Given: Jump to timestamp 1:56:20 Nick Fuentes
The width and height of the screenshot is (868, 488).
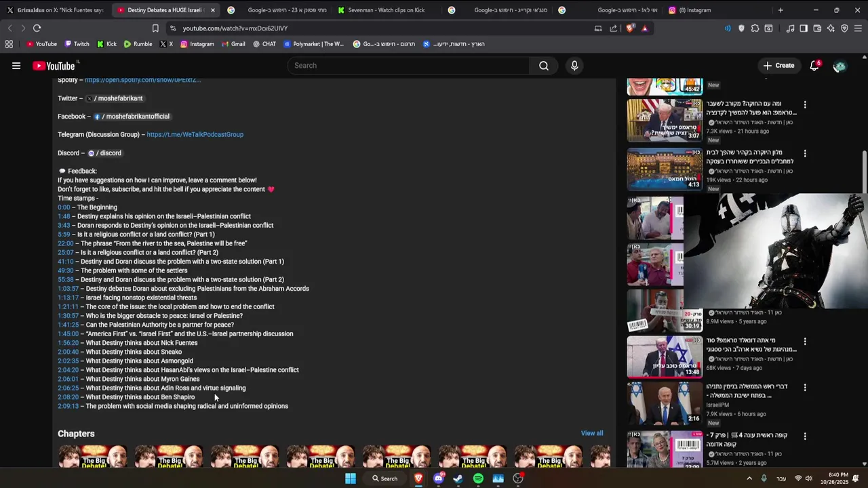Looking at the screenshot, I should (68, 343).
